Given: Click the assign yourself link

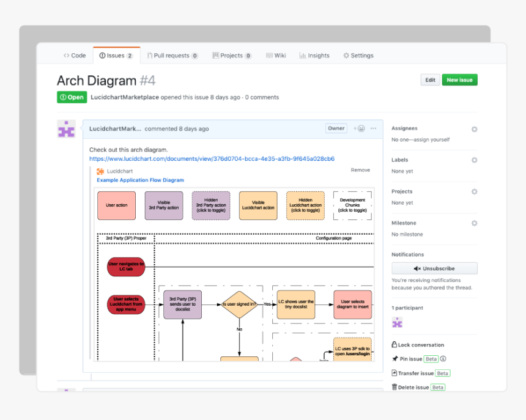Looking at the screenshot, I should coord(432,139).
